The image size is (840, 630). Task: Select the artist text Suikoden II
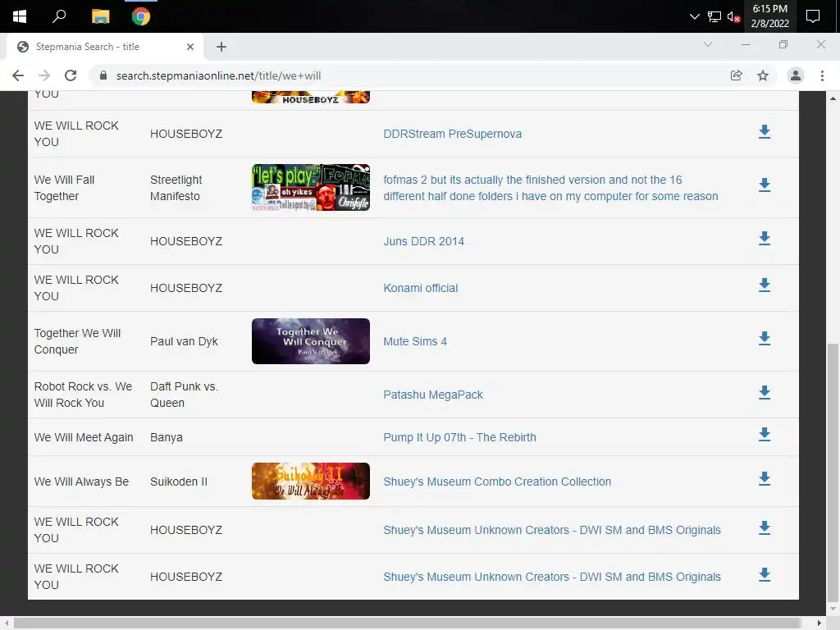[178, 482]
